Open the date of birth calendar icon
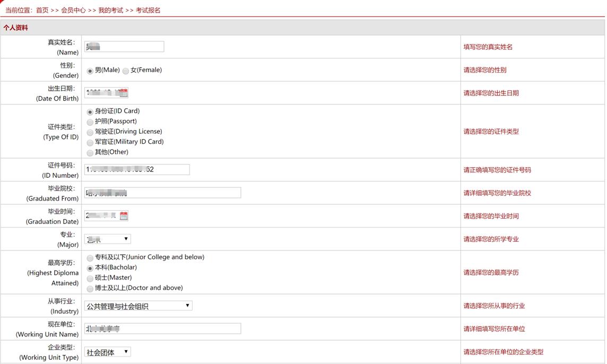The width and height of the screenshot is (607, 364). 124,93
